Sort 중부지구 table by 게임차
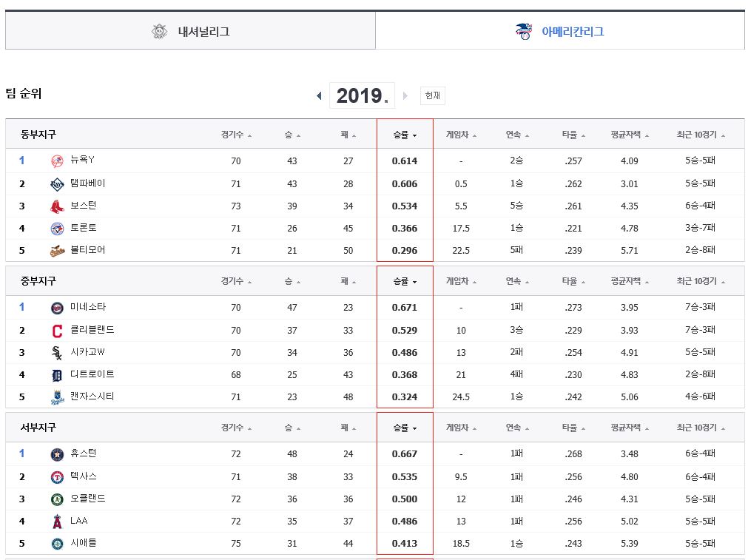 tap(461, 281)
